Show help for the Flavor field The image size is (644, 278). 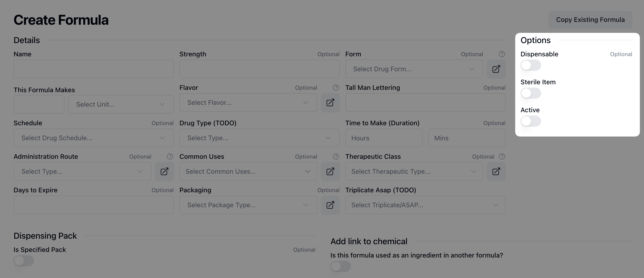click(x=336, y=88)
